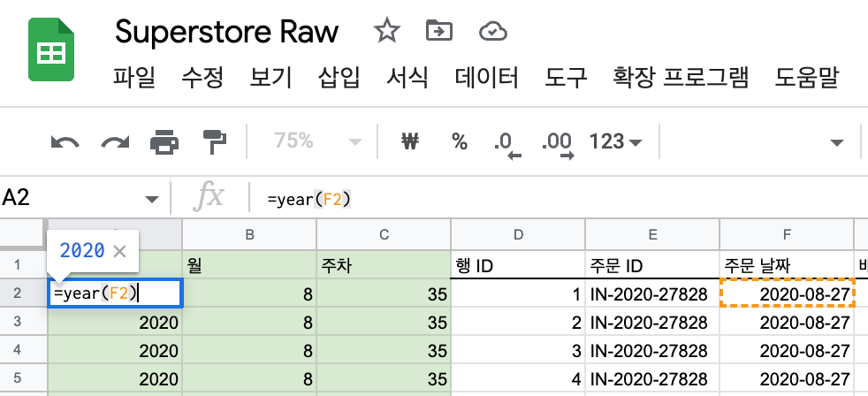The width and height of the screenshot is (868, 396).
Task: Open the 수정 menu
Action: [x=202, y=78]
